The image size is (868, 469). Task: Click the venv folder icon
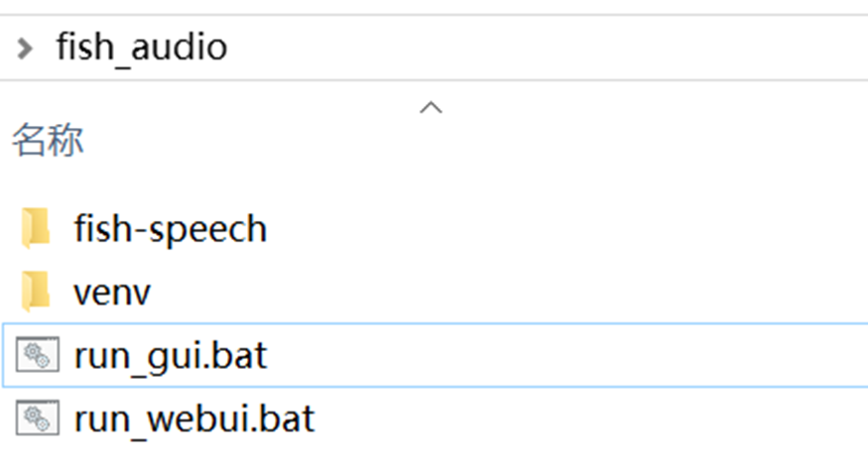(36, 292)
